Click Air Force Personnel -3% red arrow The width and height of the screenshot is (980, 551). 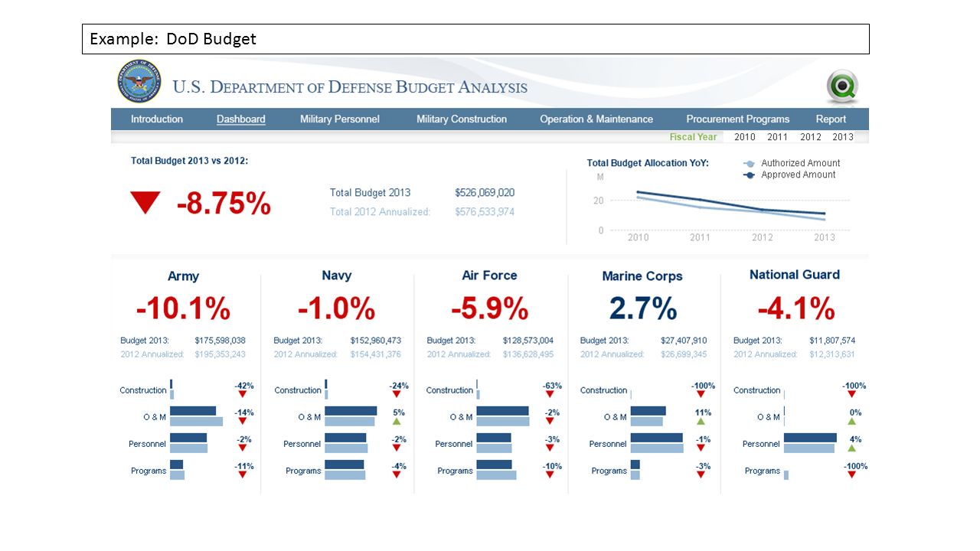tap(550, 448)
